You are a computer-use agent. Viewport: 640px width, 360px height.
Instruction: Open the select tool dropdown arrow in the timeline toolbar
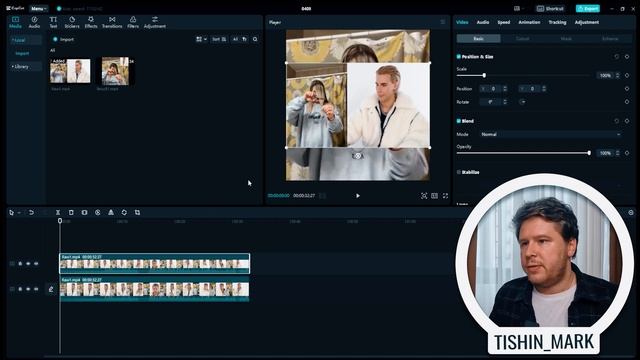(x=19, y=213)
